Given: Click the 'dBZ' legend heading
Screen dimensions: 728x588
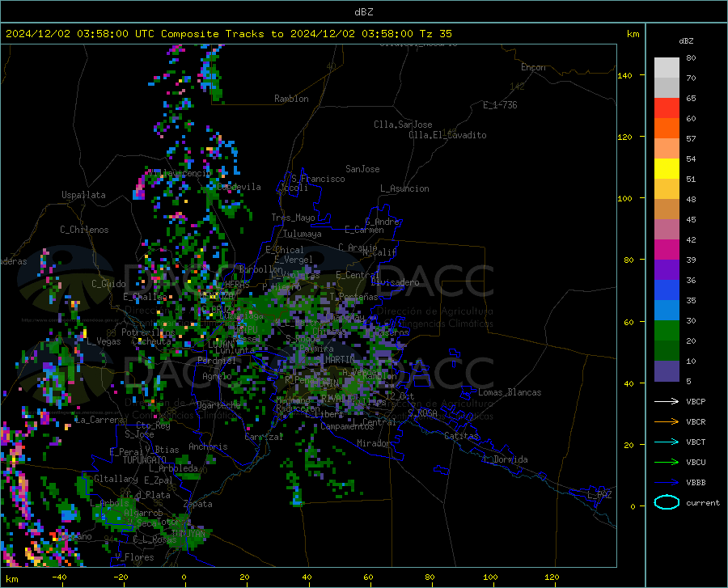Looking at the screenshot, I should (686, 40).
